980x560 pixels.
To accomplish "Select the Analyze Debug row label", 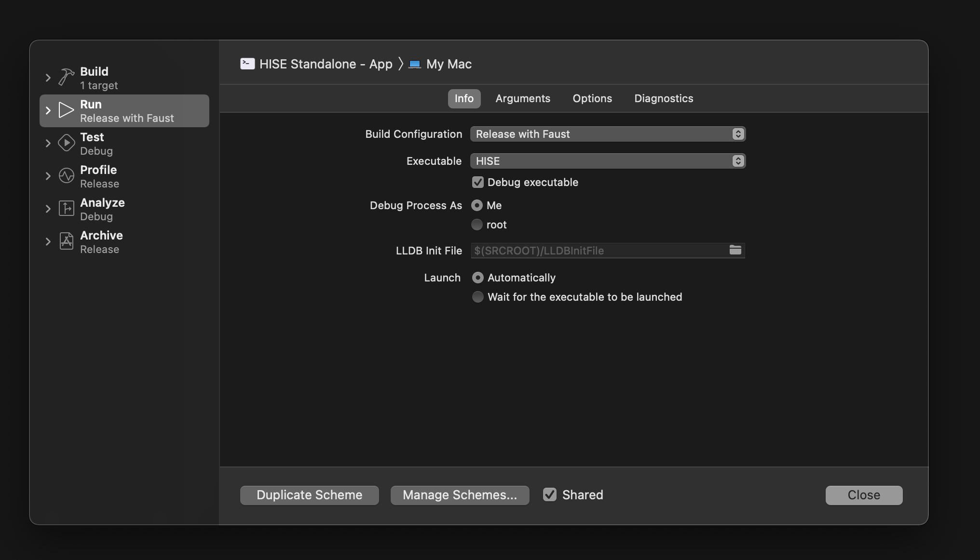I will click(102, 209).
